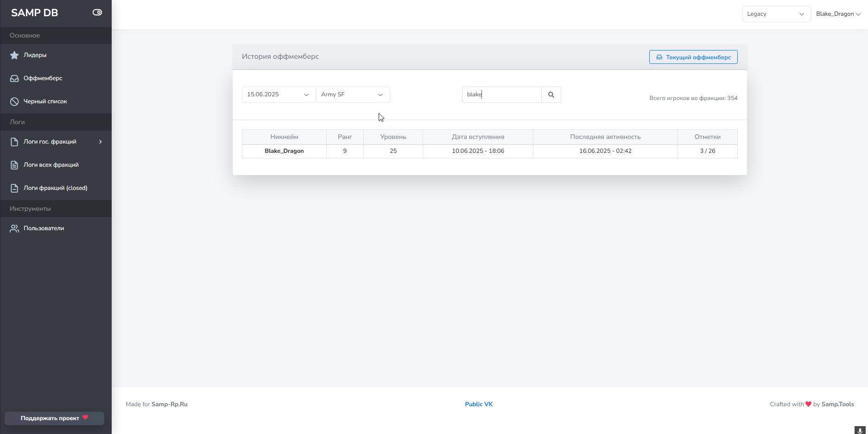
Task: Open the date dropdown showing 15.06.2025
Action: [x=279, y=94]
